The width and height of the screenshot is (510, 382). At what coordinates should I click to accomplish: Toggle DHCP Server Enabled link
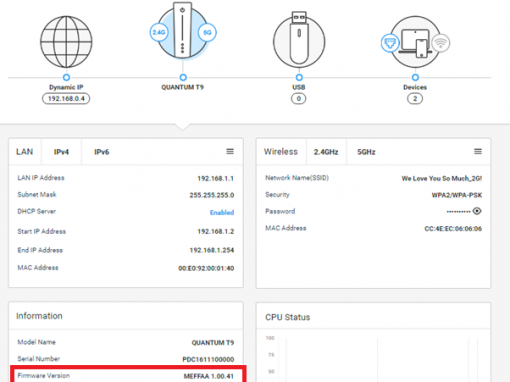click(222, 212)
